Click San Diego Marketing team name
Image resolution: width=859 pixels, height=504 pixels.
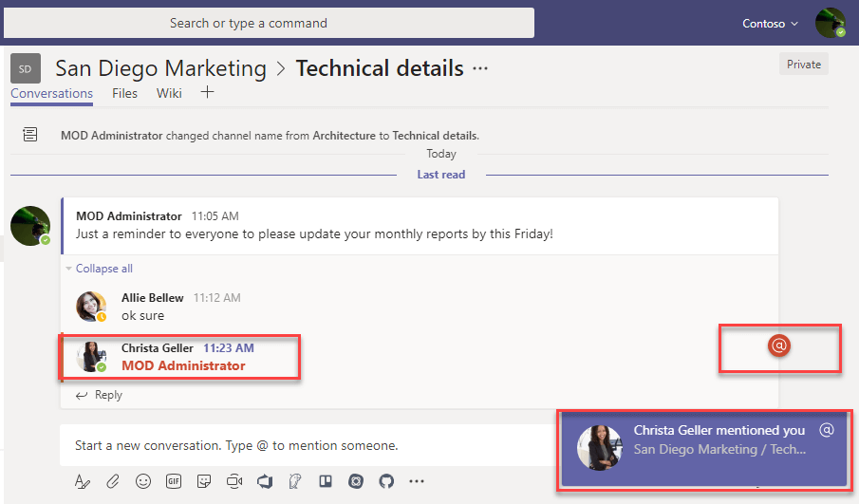coord(160,68)
